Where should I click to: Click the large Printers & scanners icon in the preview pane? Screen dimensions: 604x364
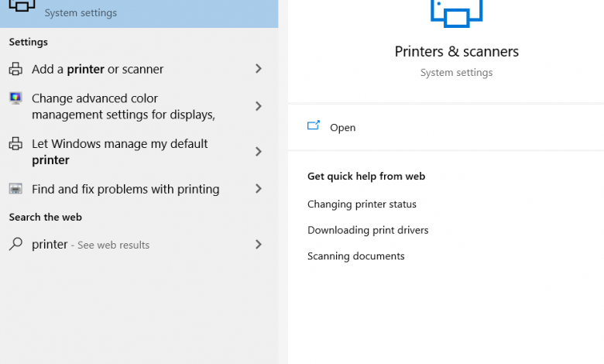click(456, 11)
